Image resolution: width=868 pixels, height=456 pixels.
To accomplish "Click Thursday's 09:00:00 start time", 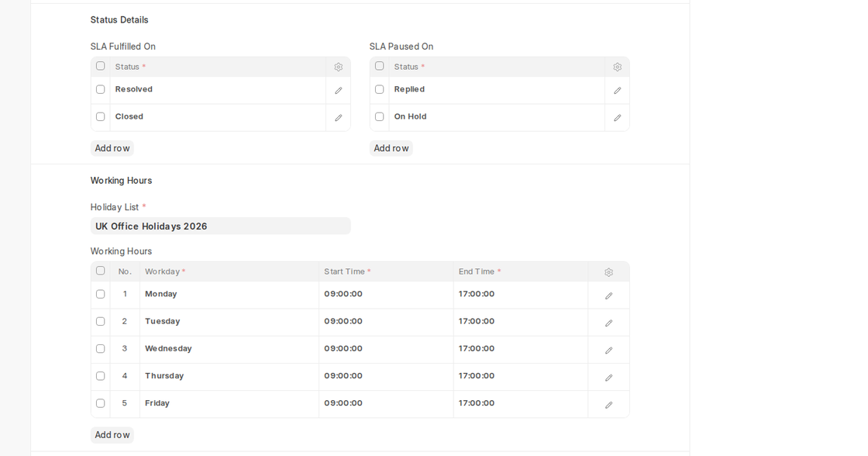I will [386, 375].
